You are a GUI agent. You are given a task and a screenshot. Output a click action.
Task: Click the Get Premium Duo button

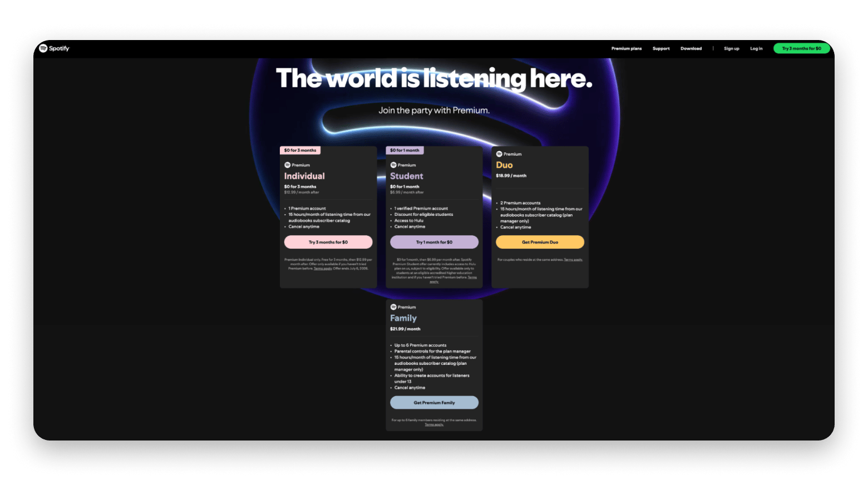(540, 242)
